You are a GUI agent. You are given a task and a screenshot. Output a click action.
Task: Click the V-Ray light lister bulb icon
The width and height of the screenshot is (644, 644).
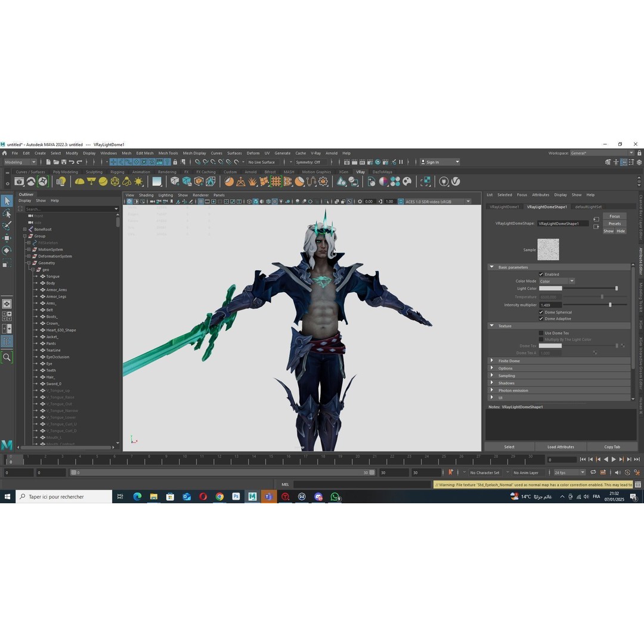coord(61,181)
